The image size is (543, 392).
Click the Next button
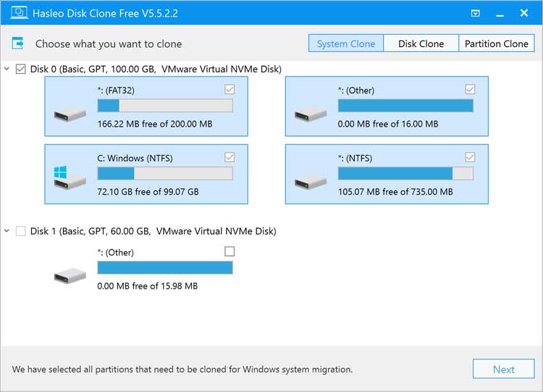pos(503,369)
